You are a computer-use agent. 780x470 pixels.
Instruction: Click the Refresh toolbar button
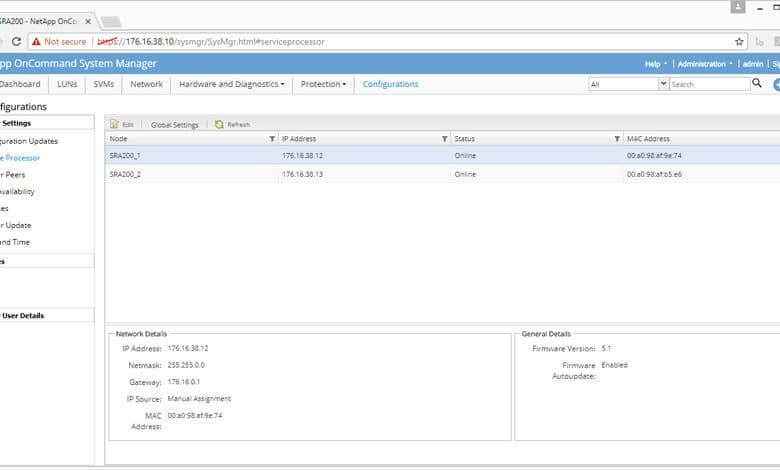click(232, 124)
